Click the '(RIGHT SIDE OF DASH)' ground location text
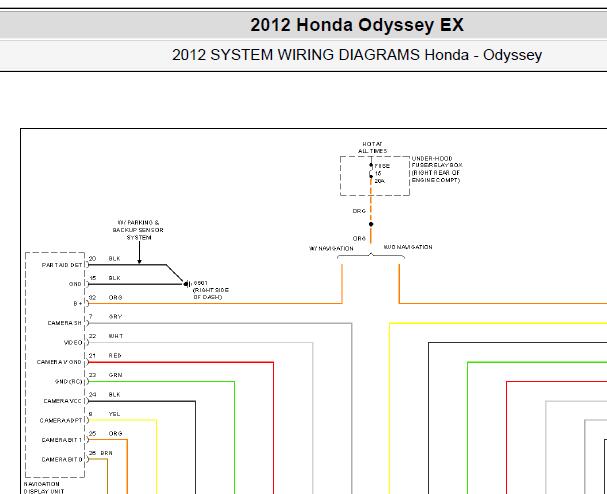Screen dimensions: 607x494 point(211,293)
